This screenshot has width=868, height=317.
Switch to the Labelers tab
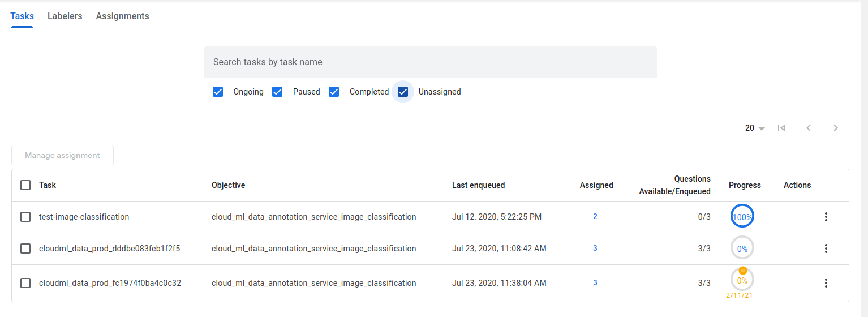pos(65,16)
